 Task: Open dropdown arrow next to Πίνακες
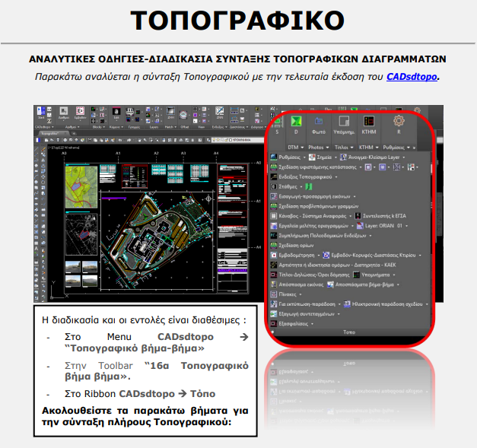pyautogui.click(x=301, y=294)
